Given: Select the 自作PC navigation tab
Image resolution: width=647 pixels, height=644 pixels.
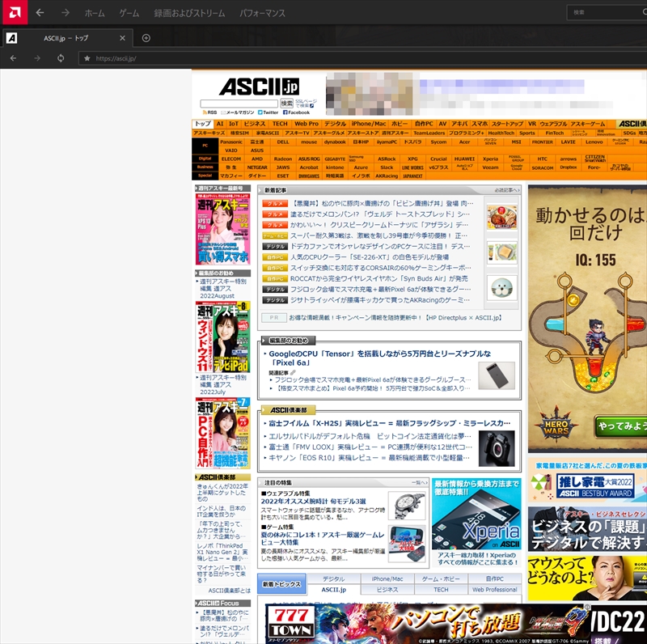Looking at the screenshot, I should [x=424, y=124].
